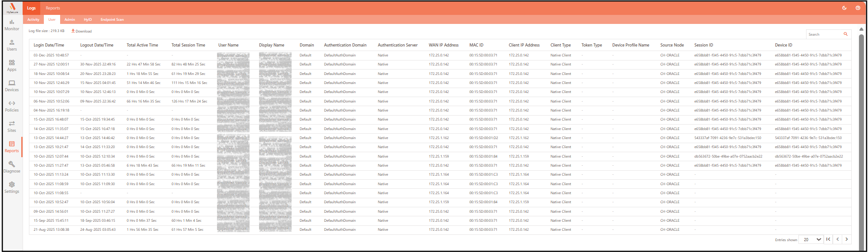The width and height of the screenshot is (868, 252).
Task: Open Policies from the sidebar
Action: tap(12, 106)
